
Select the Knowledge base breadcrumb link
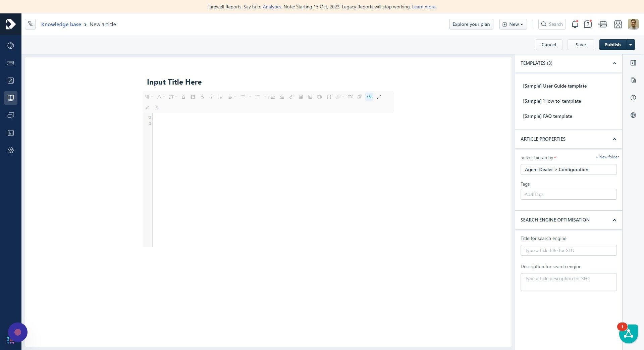coord(61,24)
